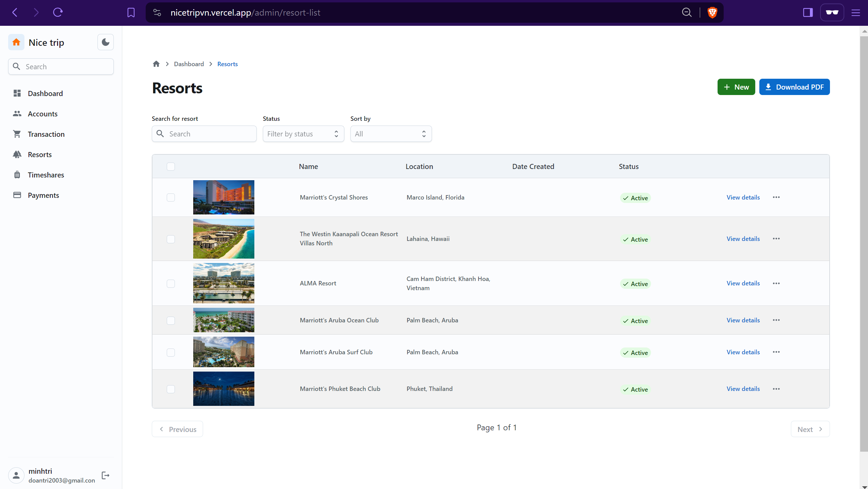
Task: Click the ALMA Resort thumbnail image
Action: pyautogui.click(x=223, y=283)
